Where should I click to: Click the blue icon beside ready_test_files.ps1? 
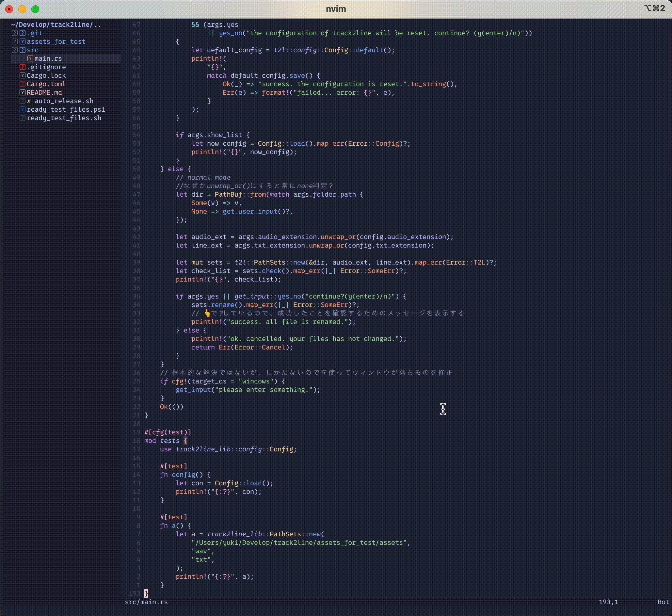(x=22, y=110)
